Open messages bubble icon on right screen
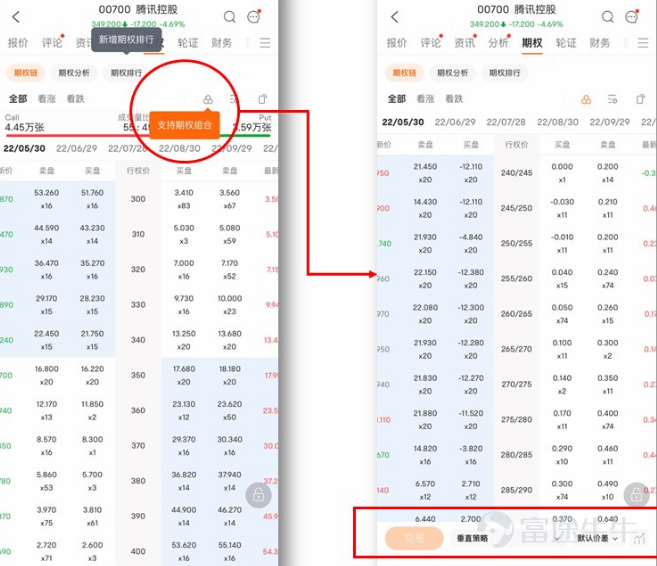This screenshot has height=566, width=657. coord(632,17)
